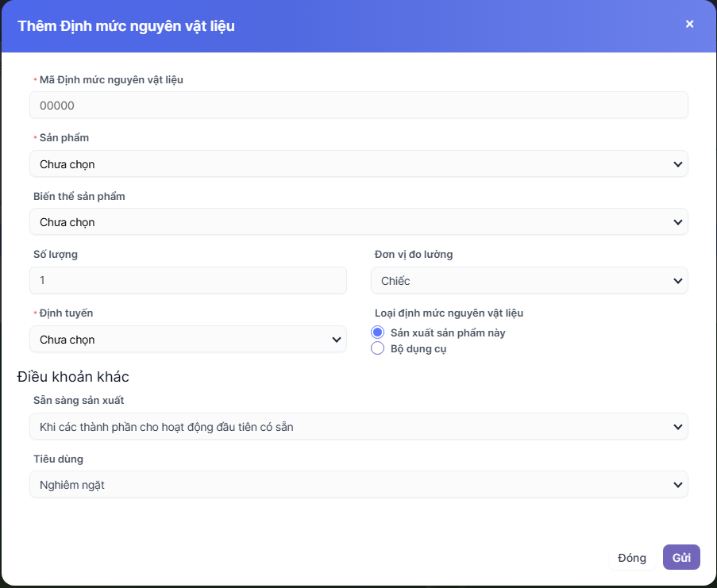This screenshot has height=588, width=717.
Task: Select the 'Bộ dụng cụ' radio button
Action: pos(378,348)
